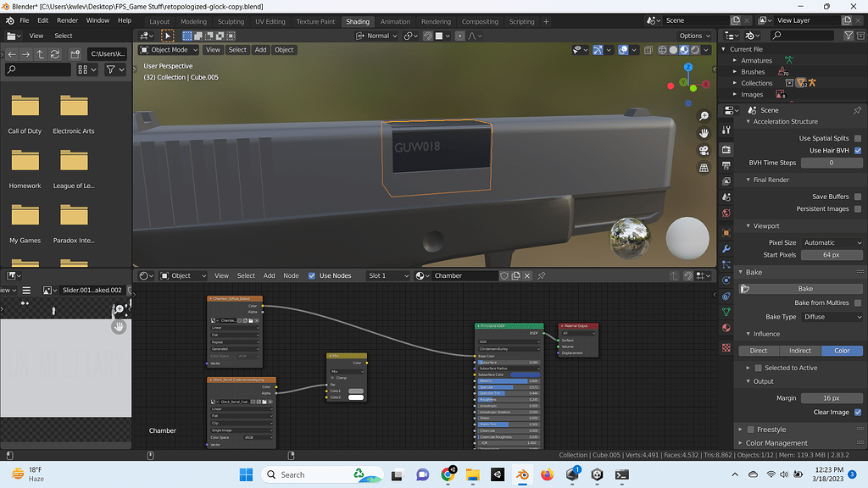Open the Object properties orange square tab
Image resolution: width=868 pixels, height=488 pixels.
pos(726,232)
